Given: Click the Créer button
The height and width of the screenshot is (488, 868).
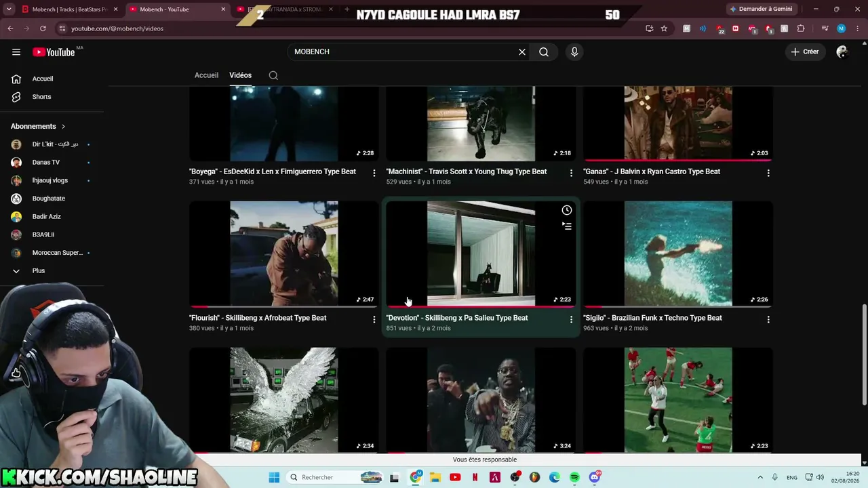Looking at the screenshot, I should tap(805, 52).
